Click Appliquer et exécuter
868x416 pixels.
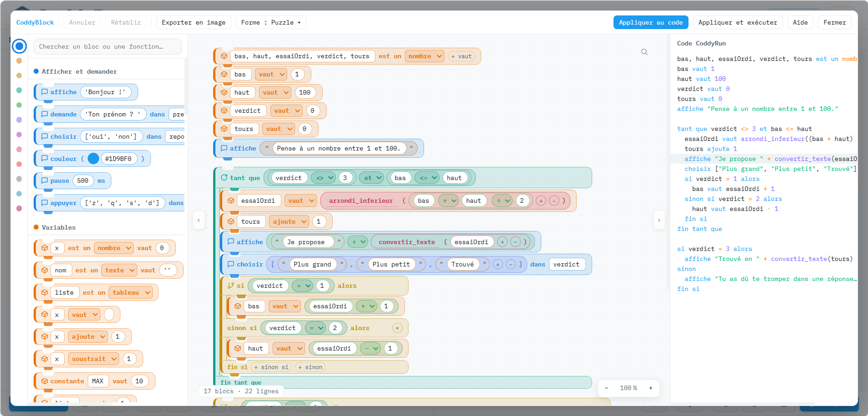click(x=738, y=22)
